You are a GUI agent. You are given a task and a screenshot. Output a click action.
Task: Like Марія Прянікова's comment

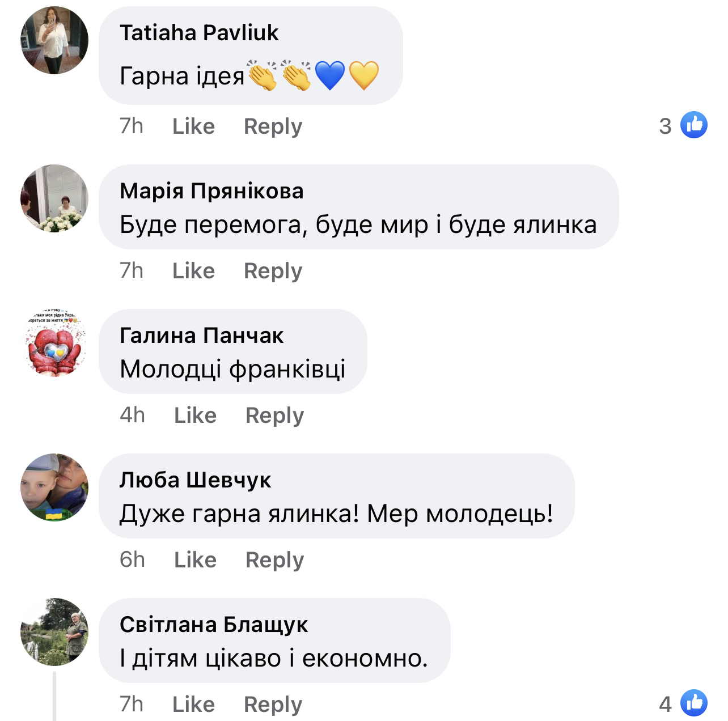coord(193,270)
